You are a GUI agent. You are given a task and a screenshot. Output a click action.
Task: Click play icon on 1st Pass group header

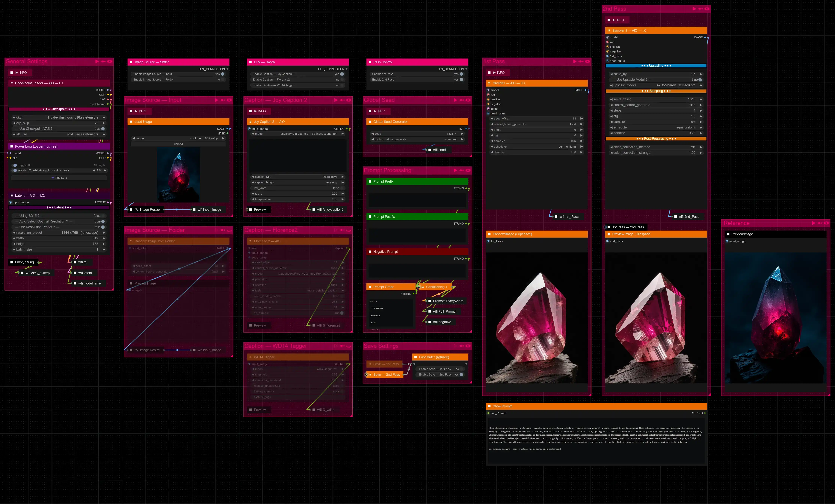pyautogui.click(x=574, y=62)
